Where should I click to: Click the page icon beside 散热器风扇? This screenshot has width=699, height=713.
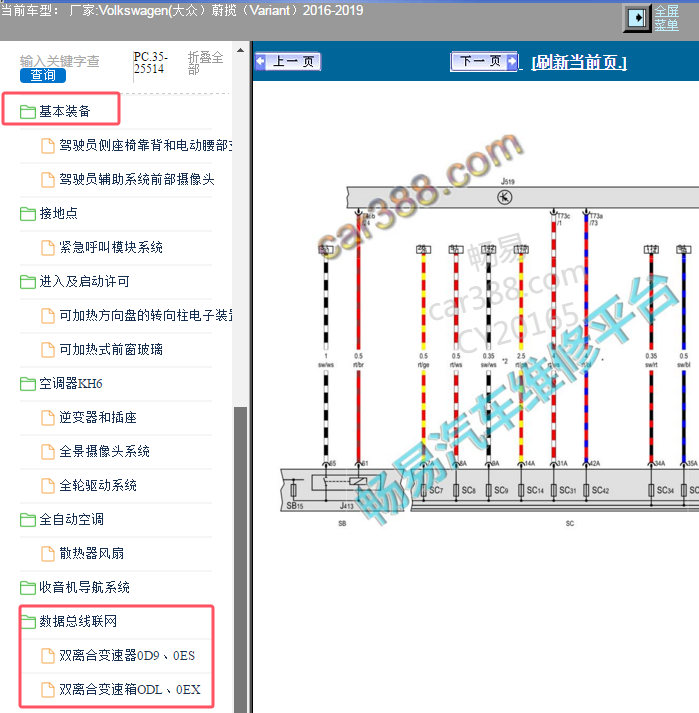(48, 553)
